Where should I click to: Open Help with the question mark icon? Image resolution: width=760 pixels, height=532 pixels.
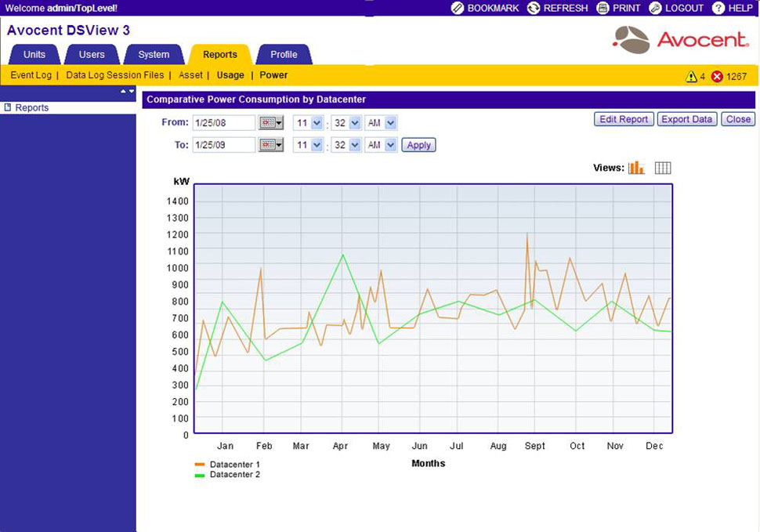[718, 9]
